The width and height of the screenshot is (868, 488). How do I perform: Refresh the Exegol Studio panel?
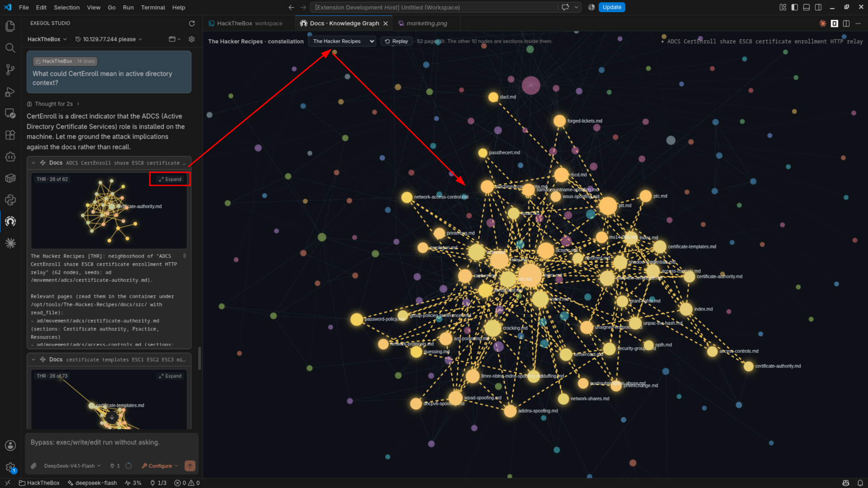point(192,23)
